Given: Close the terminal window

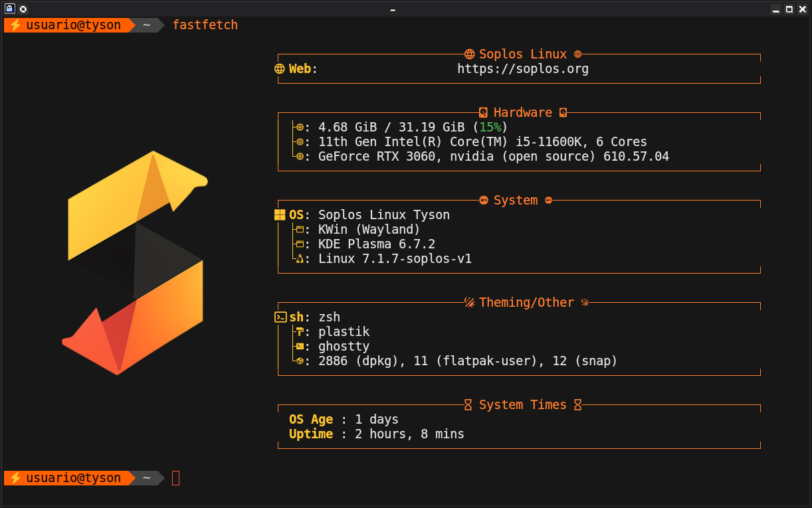Looking at the screenshot, I should click(x=802, y=9).
